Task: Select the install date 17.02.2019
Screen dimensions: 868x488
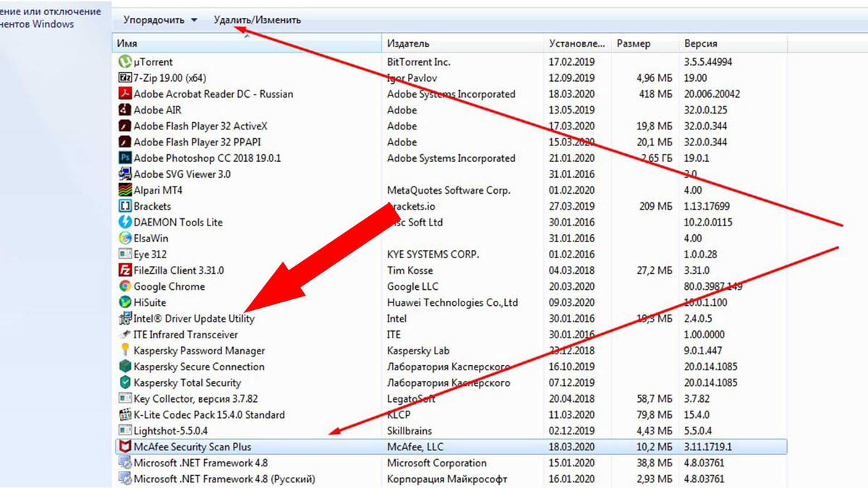Action: point(571,62)
